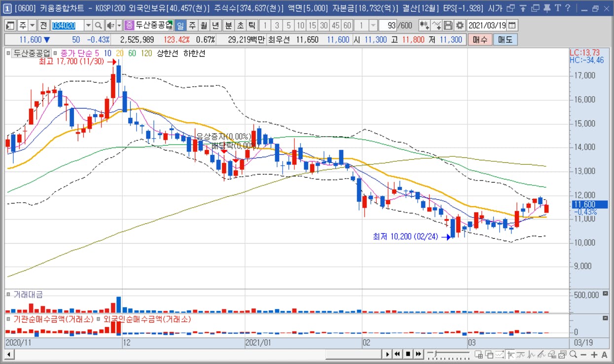Toggle the minute (분) period button
Screen dimensions: 614x364
tap(228, 25)
